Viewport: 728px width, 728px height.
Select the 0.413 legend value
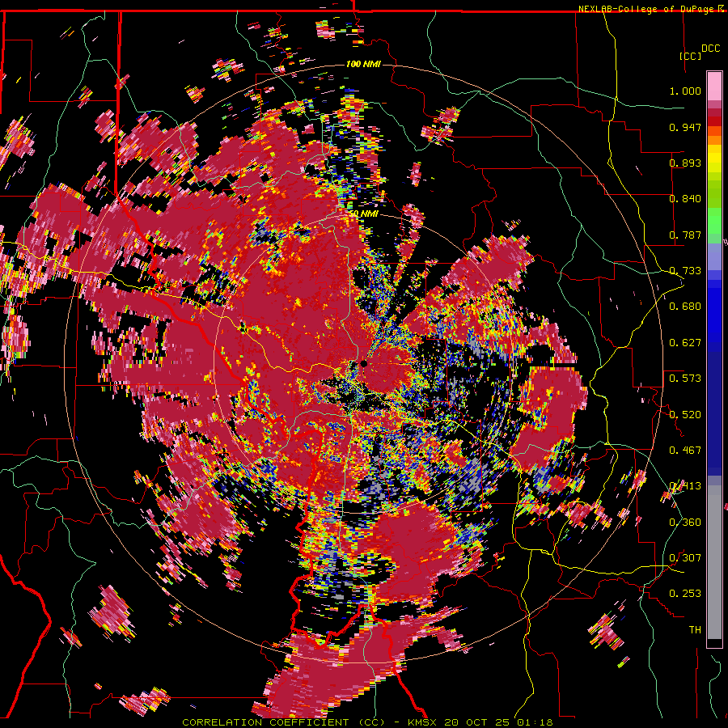click(685, 486)
